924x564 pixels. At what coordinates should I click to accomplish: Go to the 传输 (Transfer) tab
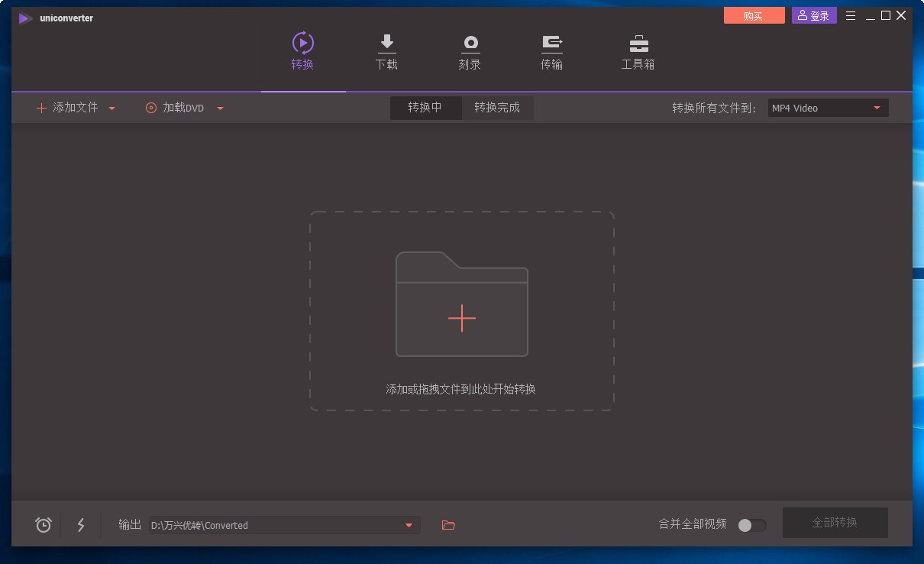[551, 53]
